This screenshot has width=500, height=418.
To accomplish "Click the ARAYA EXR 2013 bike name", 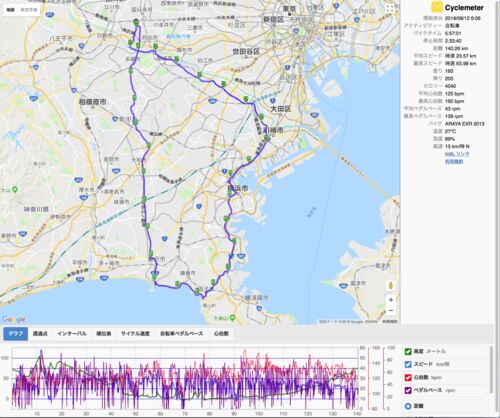I will [464, 124].
